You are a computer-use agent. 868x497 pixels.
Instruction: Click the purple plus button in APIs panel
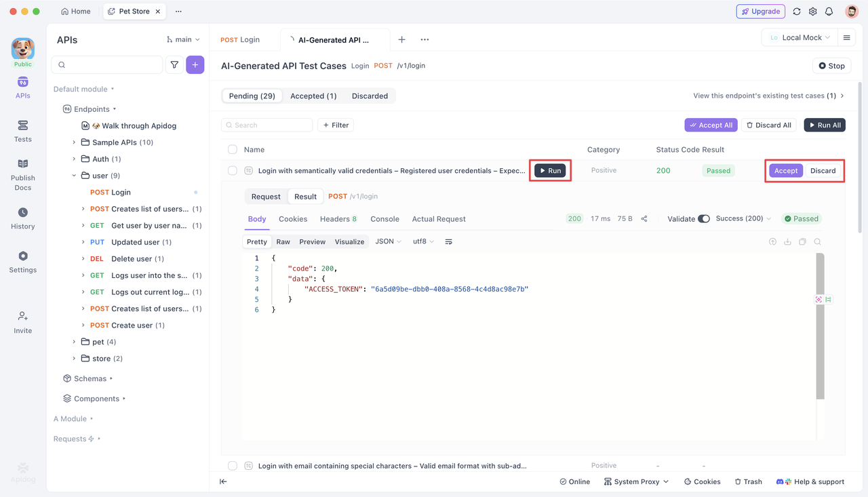[x=195, y=65]
